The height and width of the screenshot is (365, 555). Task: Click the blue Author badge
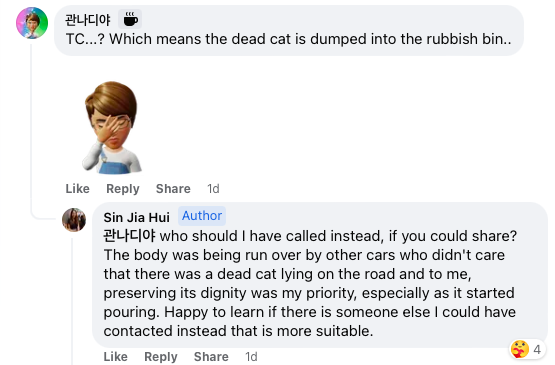pos(202,216)
